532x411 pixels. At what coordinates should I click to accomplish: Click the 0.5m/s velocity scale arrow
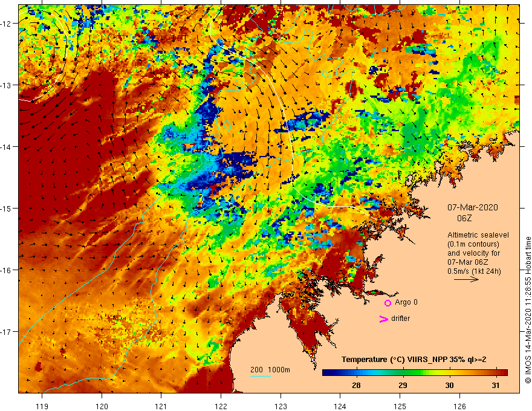click(466, 279)
